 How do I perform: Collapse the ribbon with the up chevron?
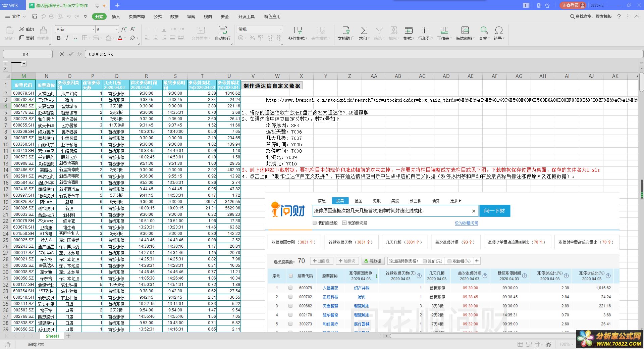[636, 16]
